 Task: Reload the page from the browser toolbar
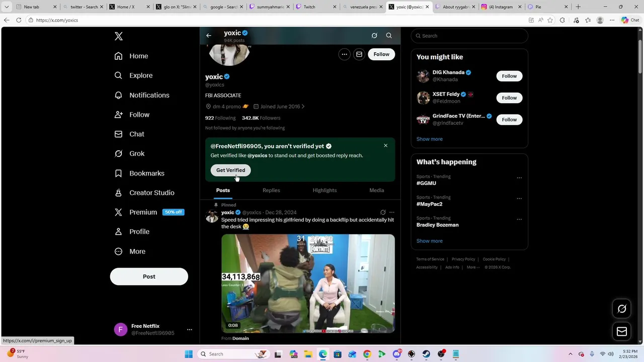click(x=19, y=20)
